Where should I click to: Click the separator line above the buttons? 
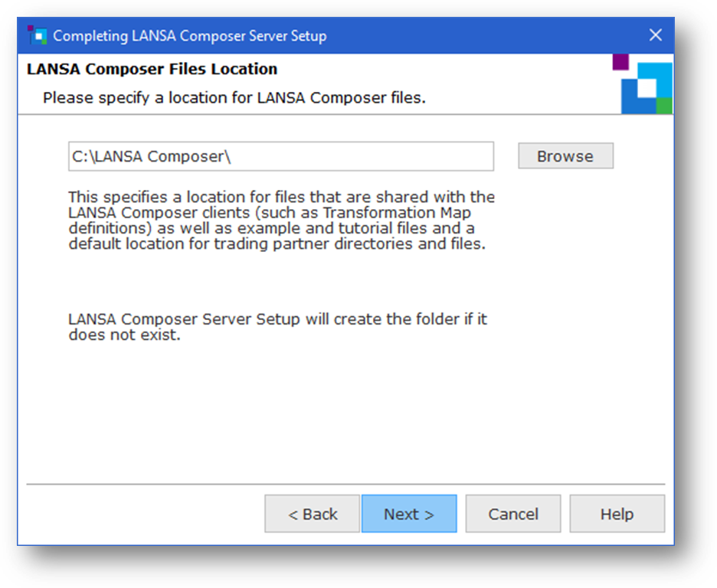(x=345, y=484)
